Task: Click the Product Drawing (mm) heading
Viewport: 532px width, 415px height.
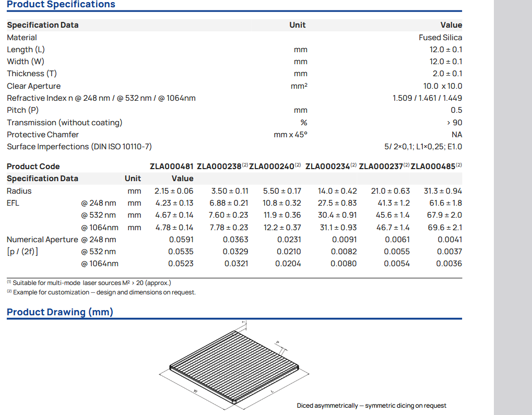Action: [60, 312]
